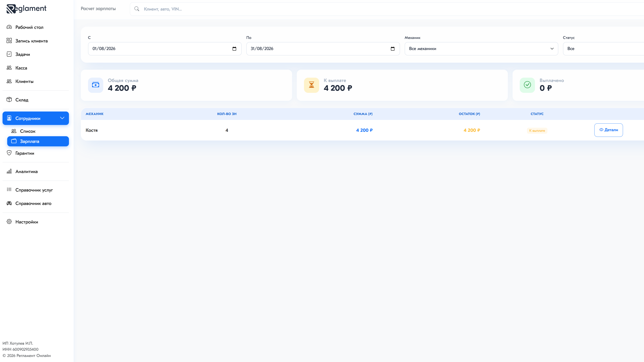Viewport: 644px width, 362px height.
Task: Collapse the Сотрудники menu chevron
Action: [x=62, y=118]
